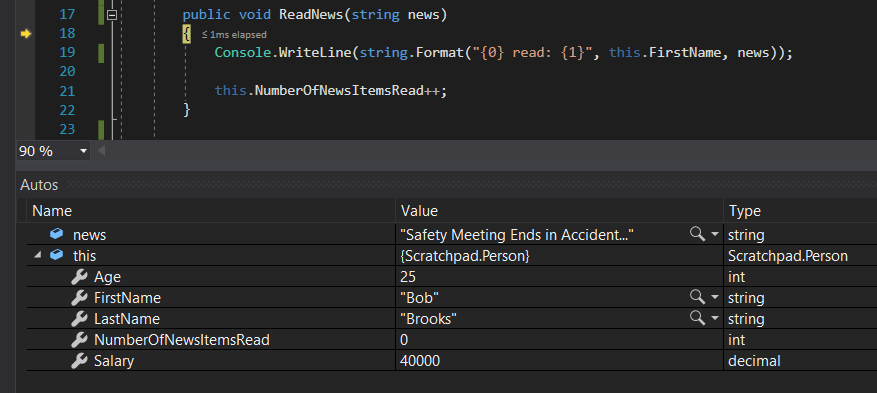Click the Scratchpad.Person type cell
This screenshot has width=877, height=393.
click(x=788, y=256)
